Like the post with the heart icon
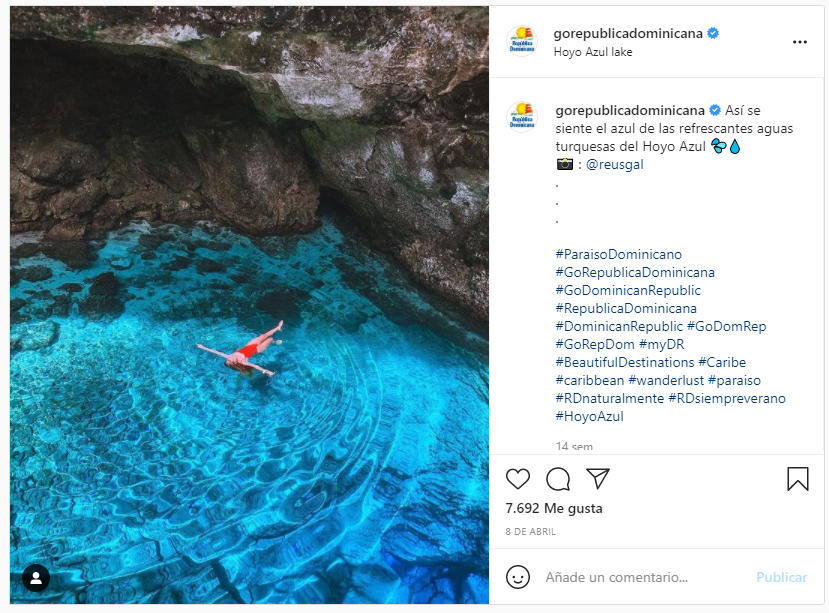829x613 pixels. click(518, 481)
